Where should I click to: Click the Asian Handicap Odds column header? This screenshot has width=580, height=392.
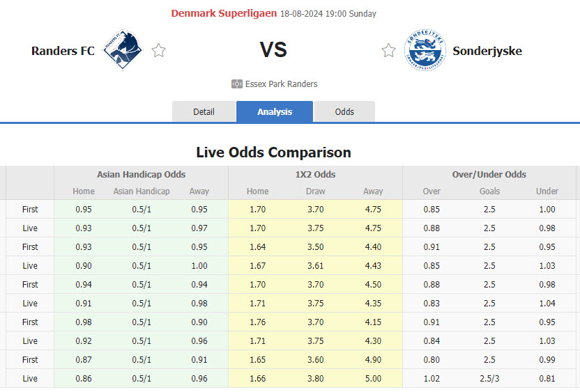click(x=141, y=175)
